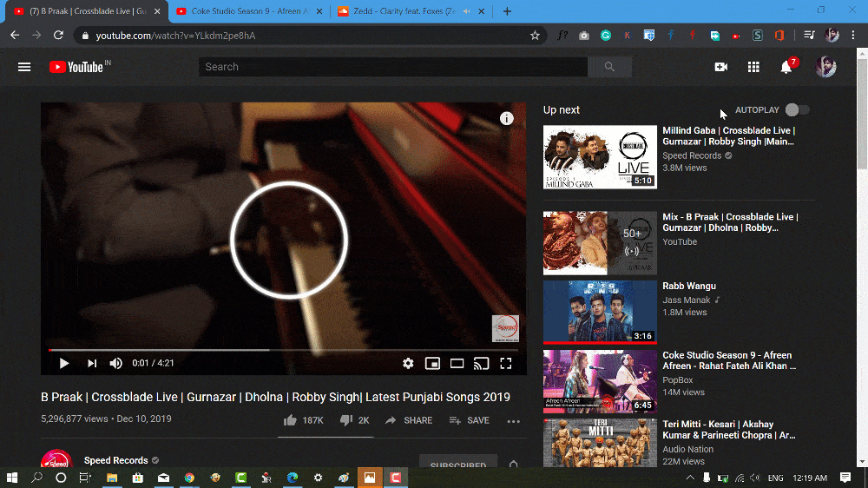This screenshot has height=488, width=868.
Task: Mute audio on Zedd tab speaker icon
Action: click(467, 11)
